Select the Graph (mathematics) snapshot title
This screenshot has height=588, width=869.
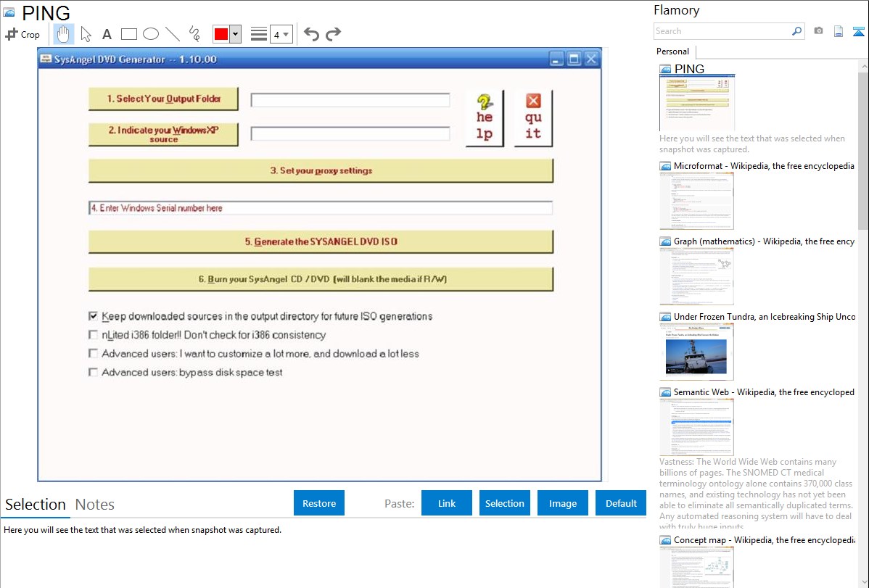tap(765, 241)
